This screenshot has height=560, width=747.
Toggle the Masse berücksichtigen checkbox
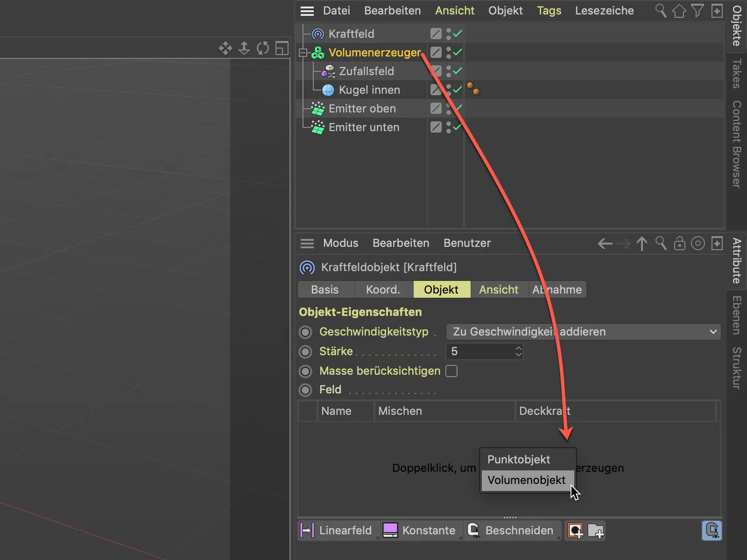click(451, 371)
